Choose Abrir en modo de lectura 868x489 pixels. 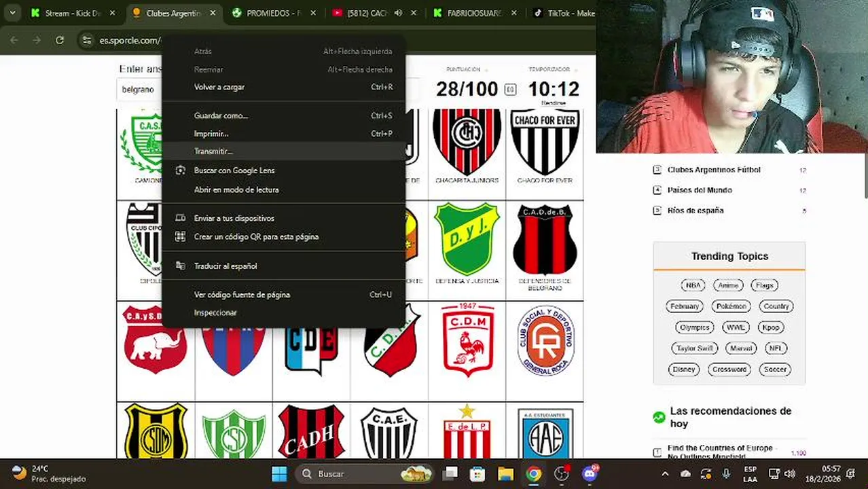(283, 189)
